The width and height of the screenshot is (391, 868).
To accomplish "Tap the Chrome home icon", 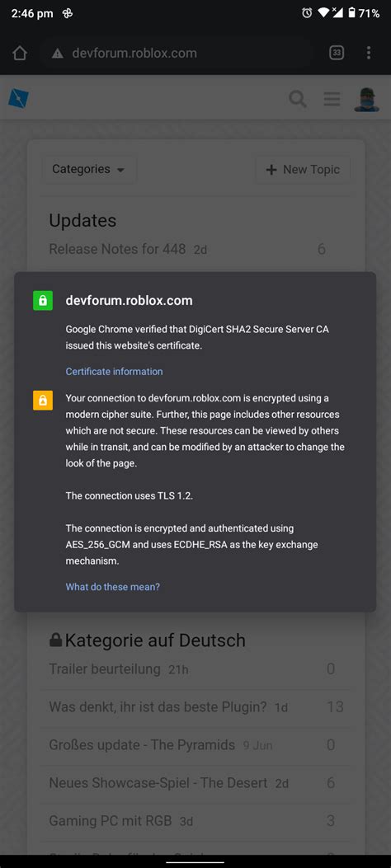I will (19, 53).
